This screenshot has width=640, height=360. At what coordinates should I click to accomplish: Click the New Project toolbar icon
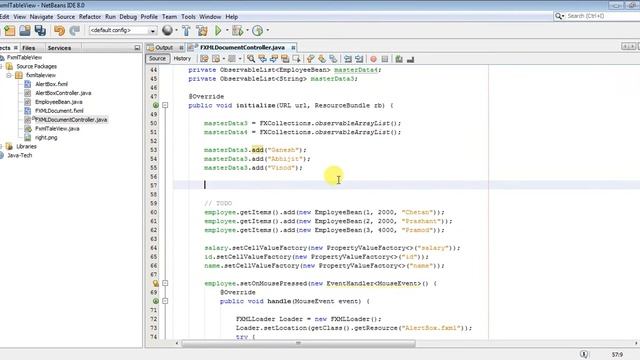pos(9,31)
